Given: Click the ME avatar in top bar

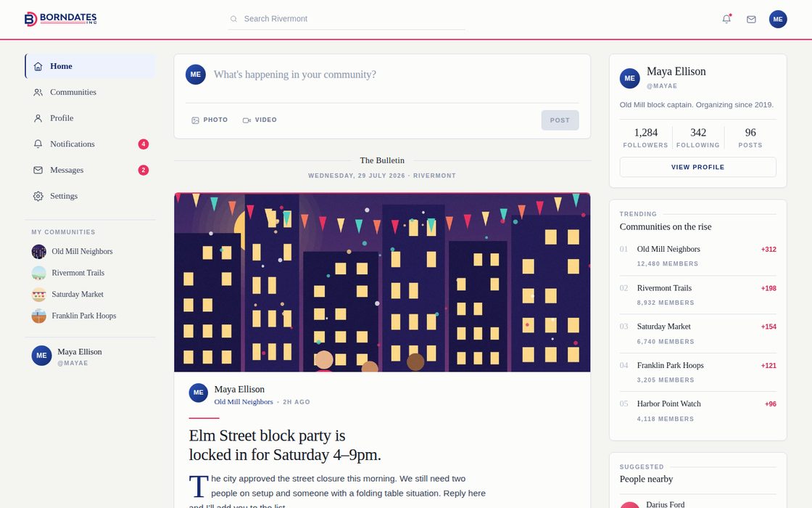Looking at the screenshot, I should tap(778, 19).
